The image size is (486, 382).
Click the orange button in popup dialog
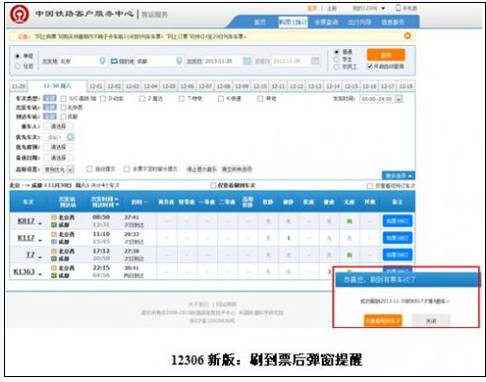coord(383,320)
